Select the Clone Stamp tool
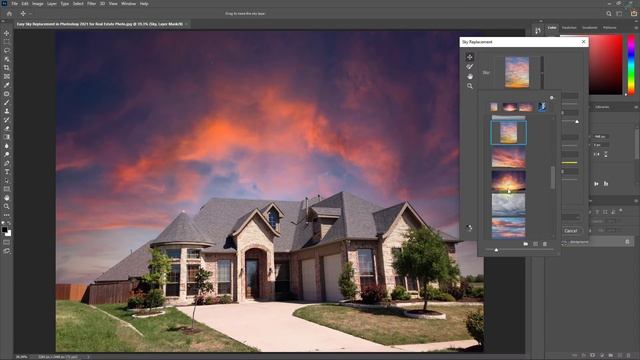The image size is (640, 360). click(7, 111)
